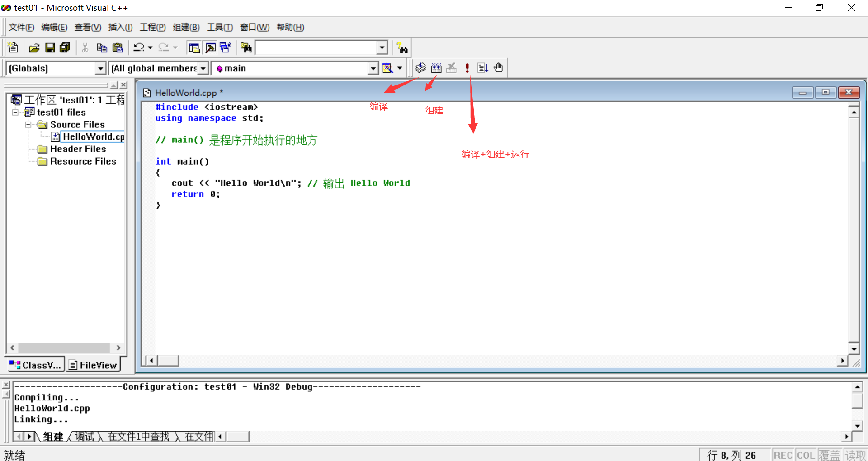Expand the undo history dropdown arrow
868x461 pixels.
(x=150, y=47)
